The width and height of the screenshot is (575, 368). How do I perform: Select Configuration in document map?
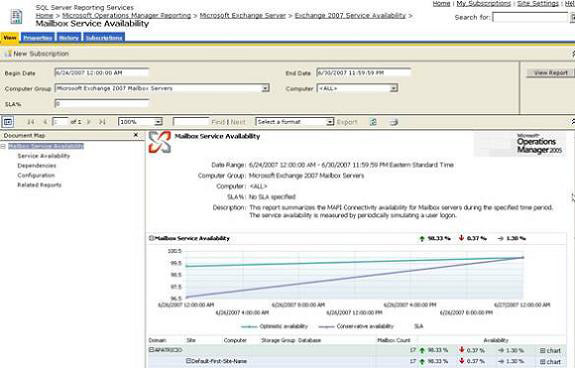point(36,175)
